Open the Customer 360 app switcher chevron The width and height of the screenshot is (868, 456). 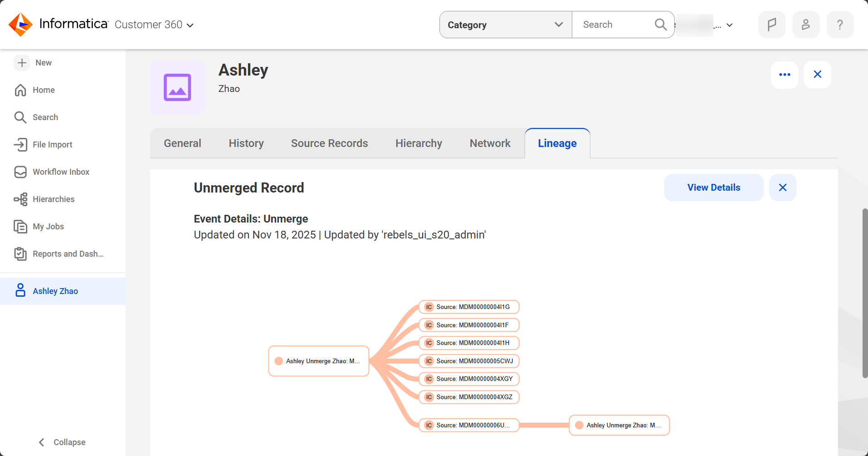[190, 25]
